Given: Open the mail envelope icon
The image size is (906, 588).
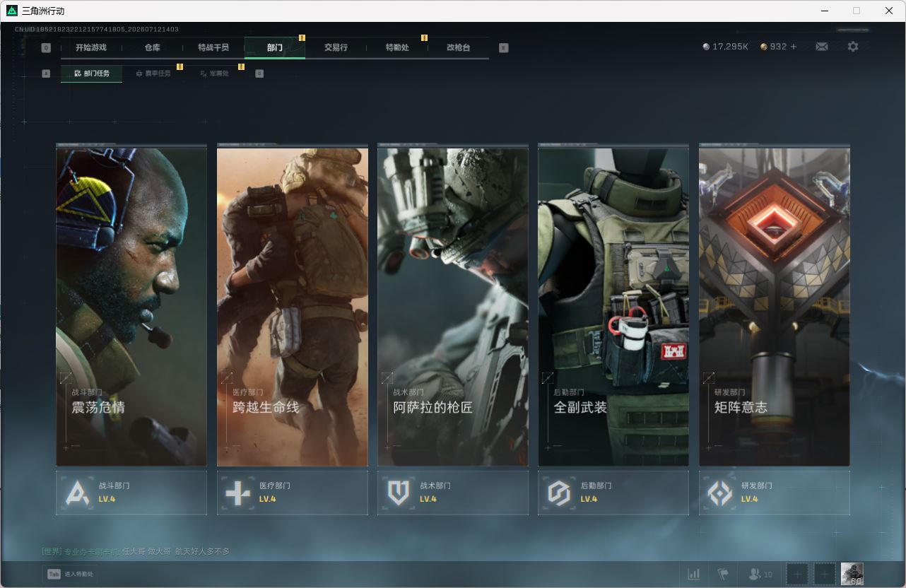Looking at the screenshot, I should pos(821,47).
